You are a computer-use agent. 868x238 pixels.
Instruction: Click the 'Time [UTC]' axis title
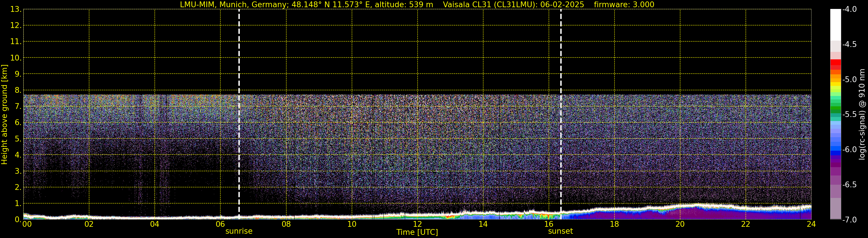(x=417, y=232)
